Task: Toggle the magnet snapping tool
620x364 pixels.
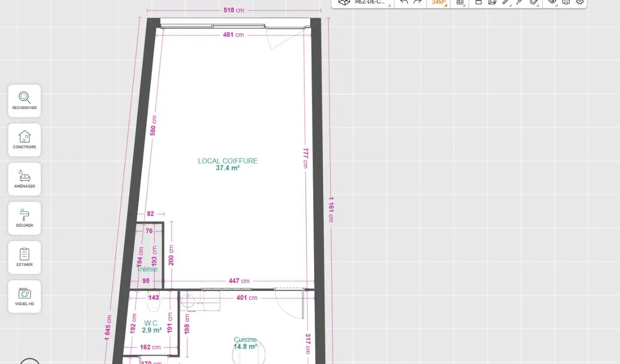Action: click(x=534, y=2)
